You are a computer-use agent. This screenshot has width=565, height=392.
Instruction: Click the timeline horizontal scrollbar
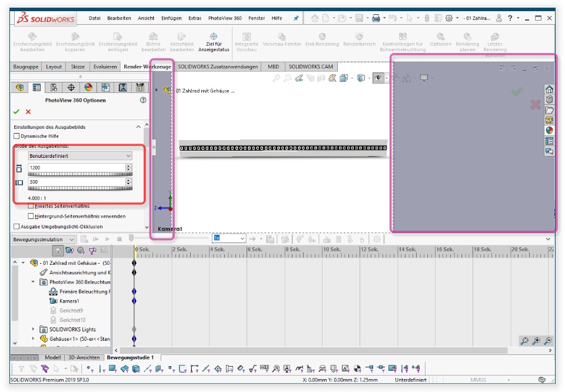point(314,350)
